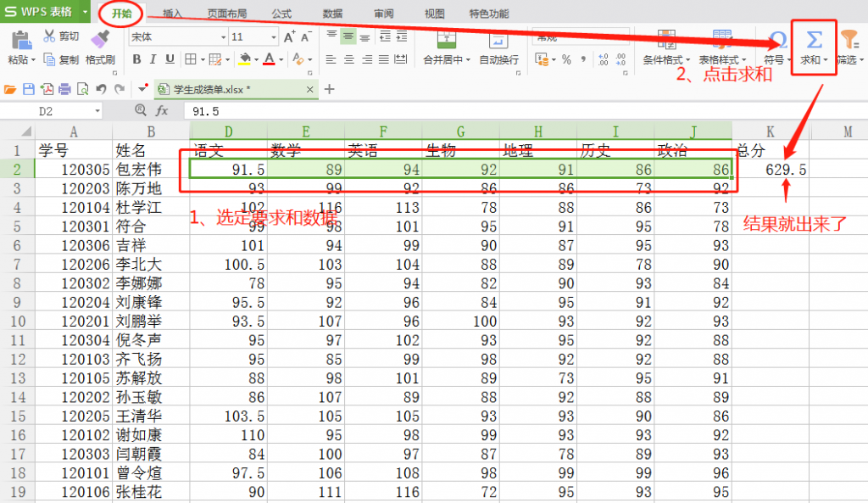The width and height of the screenshot is (868, 503).
Task: Apply comma thousands separator style
Action: 583,59
